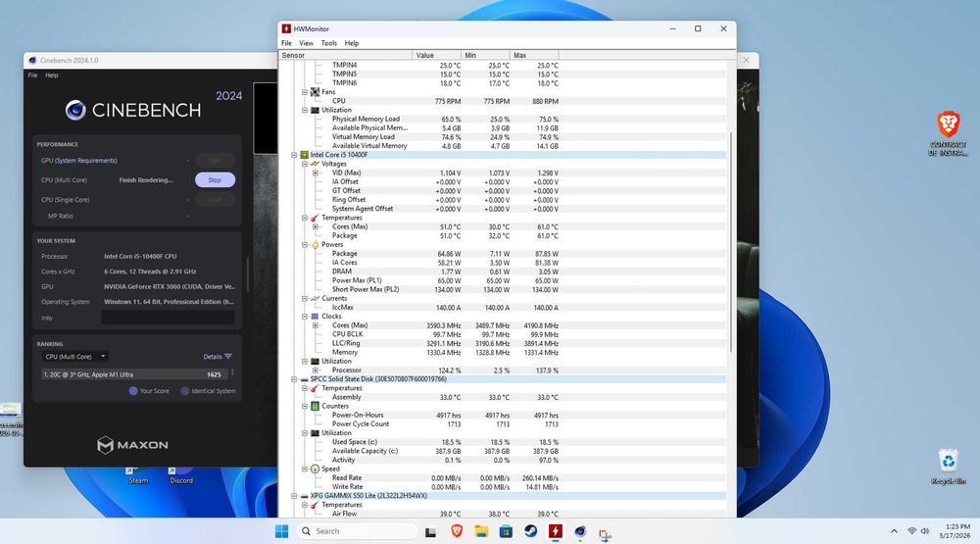Expand the Processor utilization row

click(315, 371)
